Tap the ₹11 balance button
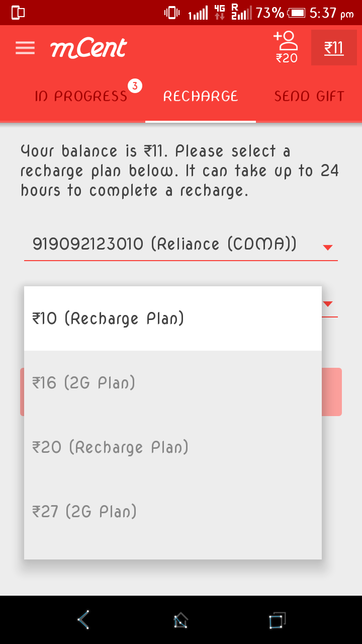Image resolution: width=362 pixels, height=644 pixels. (x=334, y=48)
